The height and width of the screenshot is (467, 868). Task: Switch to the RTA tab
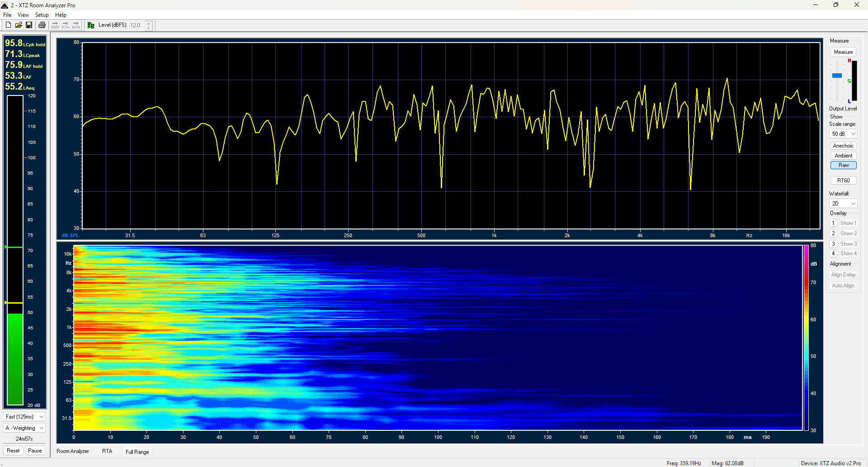107,451
